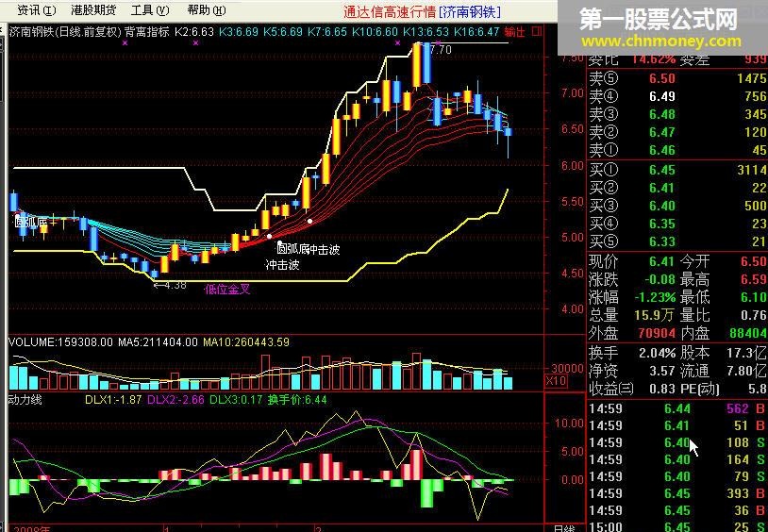Click the VOLUME:159308.00 readout
The width and height of the screenshot is (768, 532).
pyautogui.click(x=60, y=341)
